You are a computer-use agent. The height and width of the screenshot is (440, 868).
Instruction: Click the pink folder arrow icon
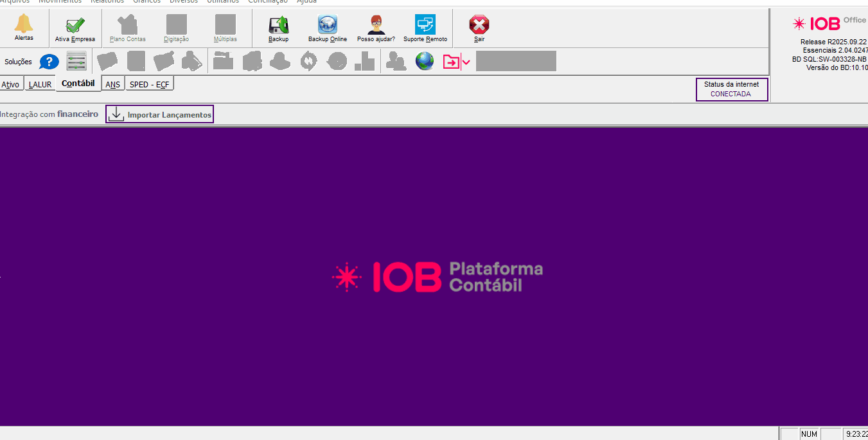pos(451,62)
